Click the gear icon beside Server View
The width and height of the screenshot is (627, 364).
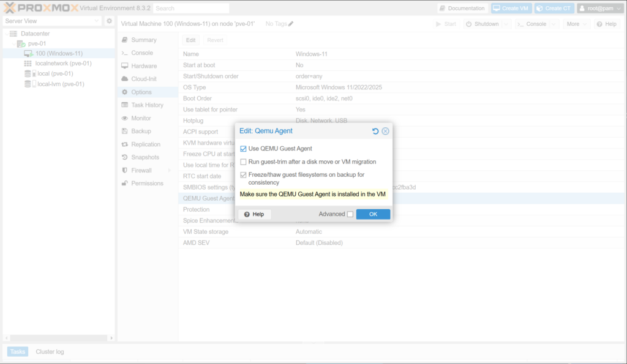[x=109, y=21]
